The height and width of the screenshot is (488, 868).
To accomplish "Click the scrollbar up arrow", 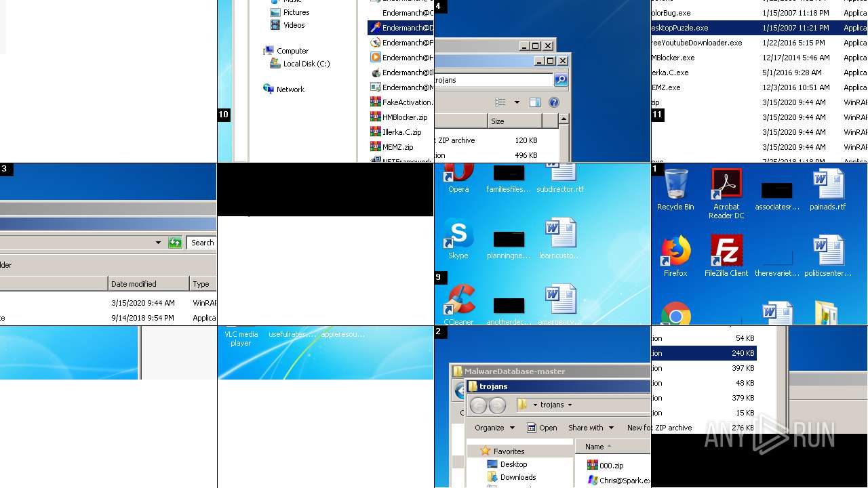I will pos(564,120).
